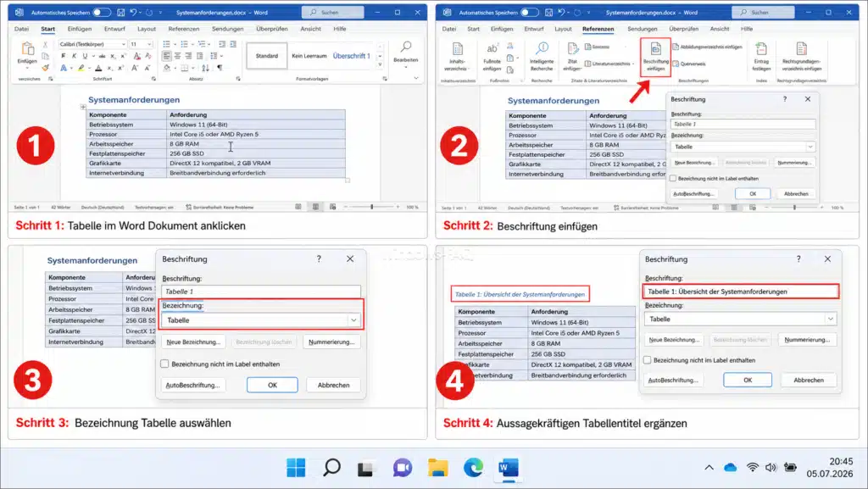Click Neue Bezeichnung in step 3 dialog

[x=193, y=342]
